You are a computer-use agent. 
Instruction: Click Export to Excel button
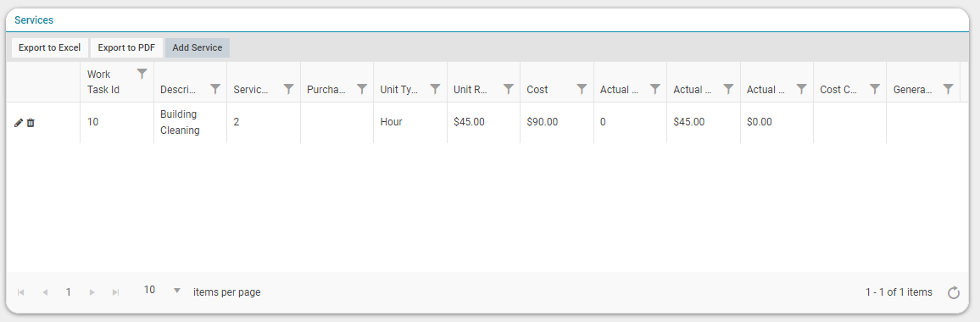[x=49, y=47]
